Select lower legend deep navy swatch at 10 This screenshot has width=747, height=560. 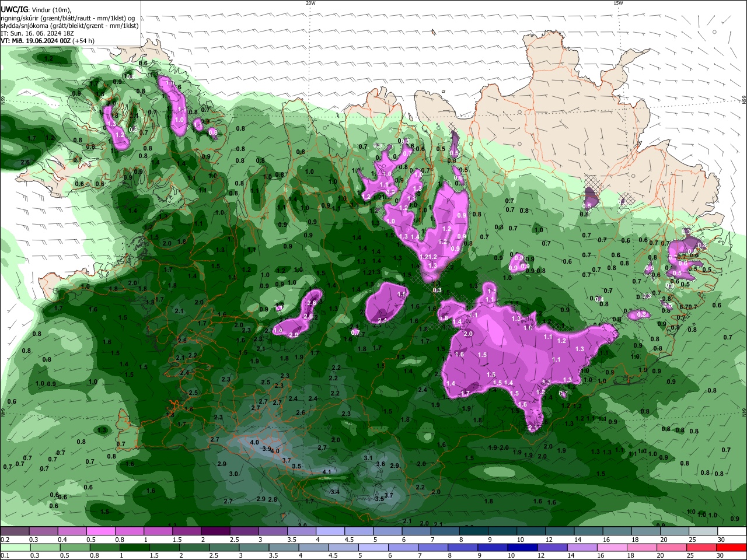[x=523, y=548]
